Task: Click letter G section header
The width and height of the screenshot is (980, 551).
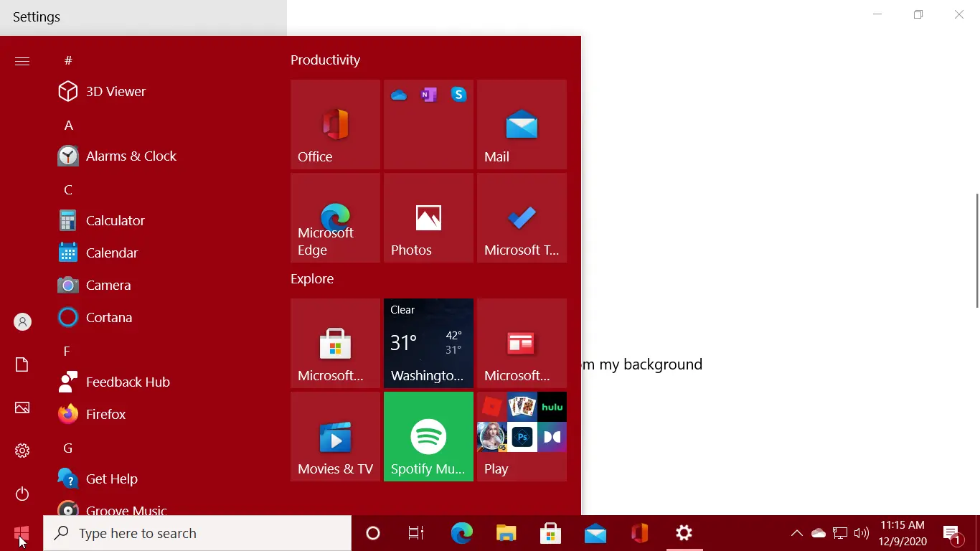Action: tap(68, 448)
